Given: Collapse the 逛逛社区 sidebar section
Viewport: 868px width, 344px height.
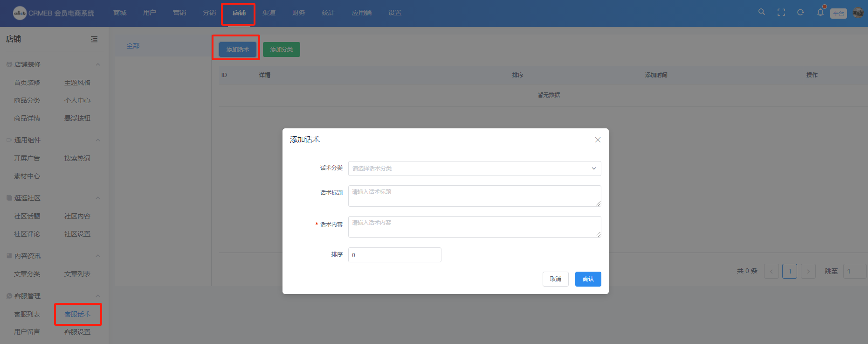Looking at the screenshot, I should coord(98,198).
